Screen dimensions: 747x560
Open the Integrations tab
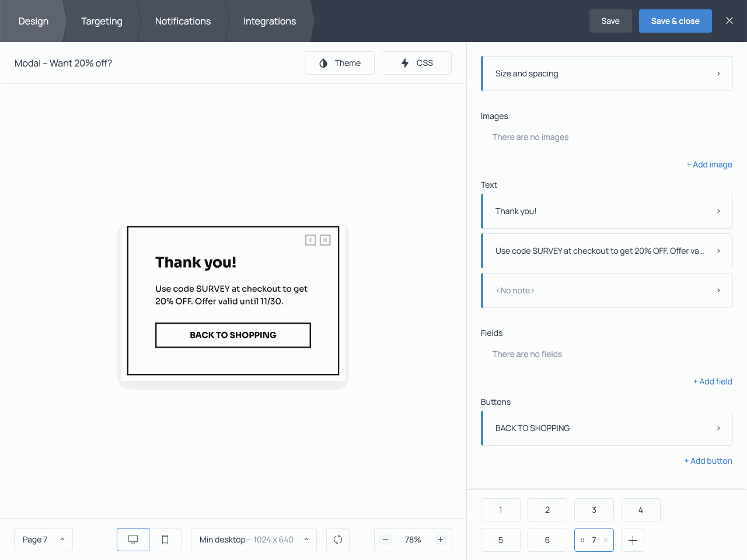[x=269, y=21]
